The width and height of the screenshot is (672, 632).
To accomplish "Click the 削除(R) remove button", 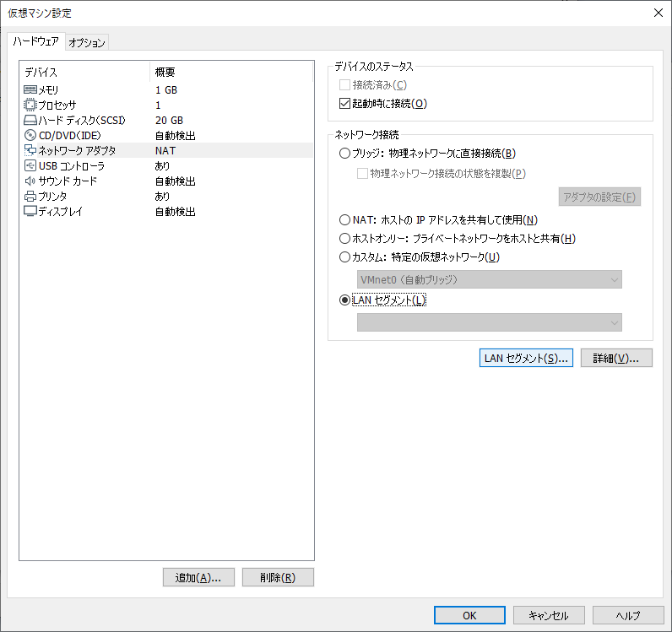I will 278,577.
